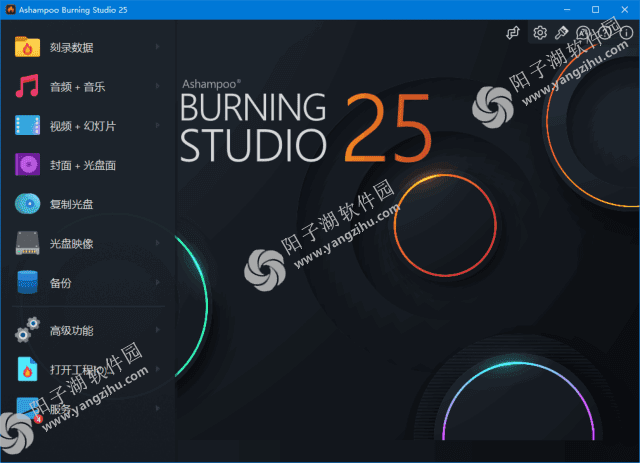This screenshot has width=640, height=463.
Task: Show about info with the circled i icon
Action: [x=626, y=33]
